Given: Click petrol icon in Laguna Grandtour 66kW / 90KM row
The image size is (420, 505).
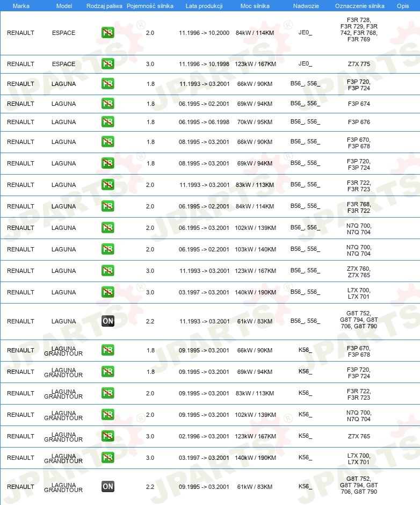Looking at the screenshot, I should (x=107, y=350).
